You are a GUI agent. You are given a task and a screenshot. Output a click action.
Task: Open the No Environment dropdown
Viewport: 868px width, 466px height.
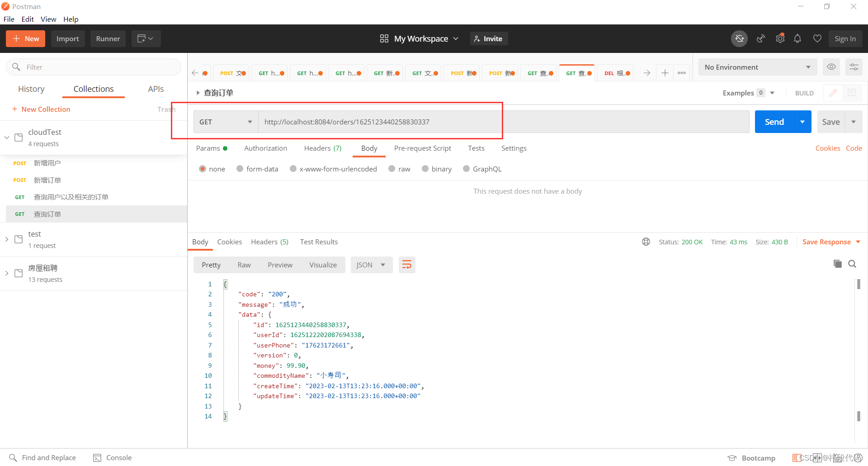pyautogui.click(x=757, y=67)
